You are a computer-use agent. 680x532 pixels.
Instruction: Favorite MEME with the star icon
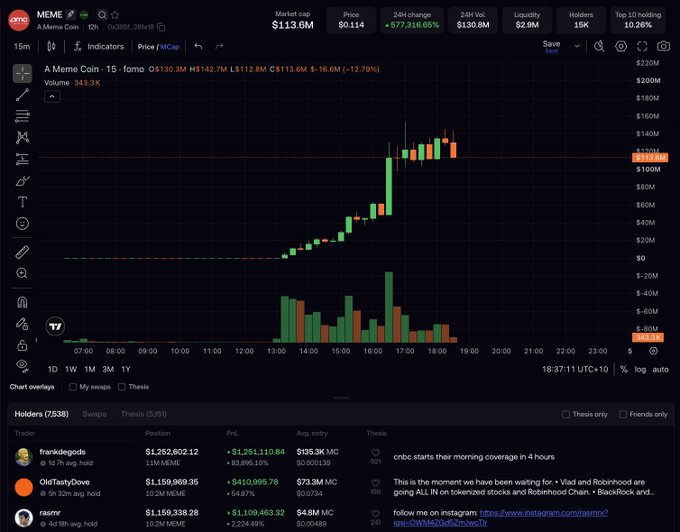115,15
